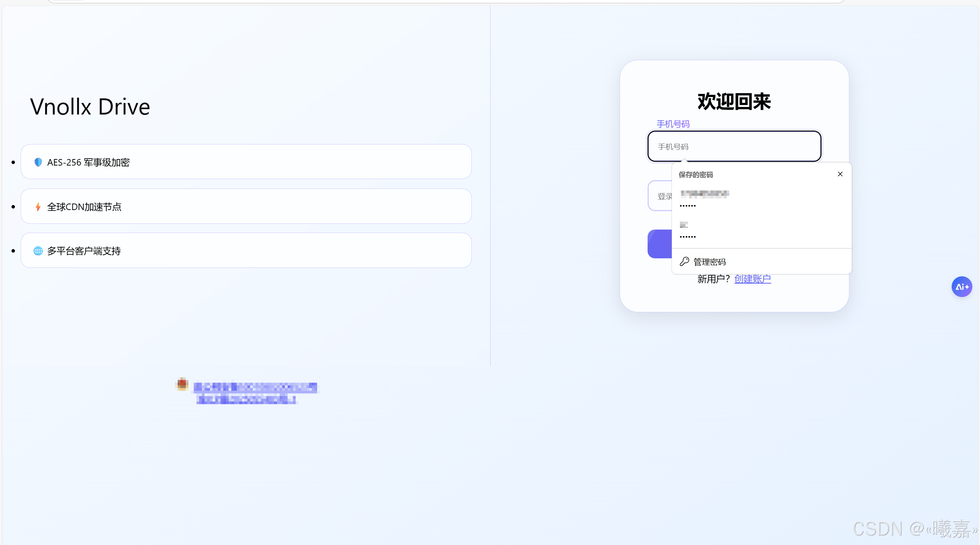
Task: Click the 欢迎回来 heading
Action: (734, 102)
